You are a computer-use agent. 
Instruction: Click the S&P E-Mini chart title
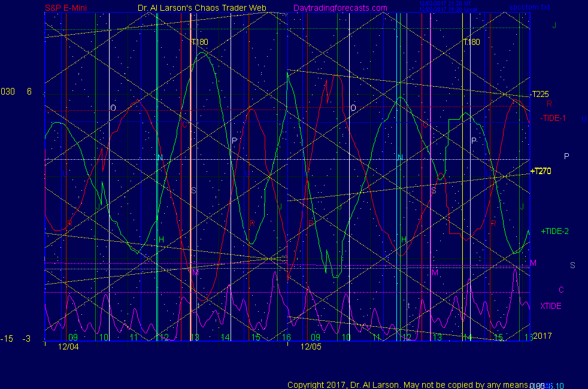66,8
